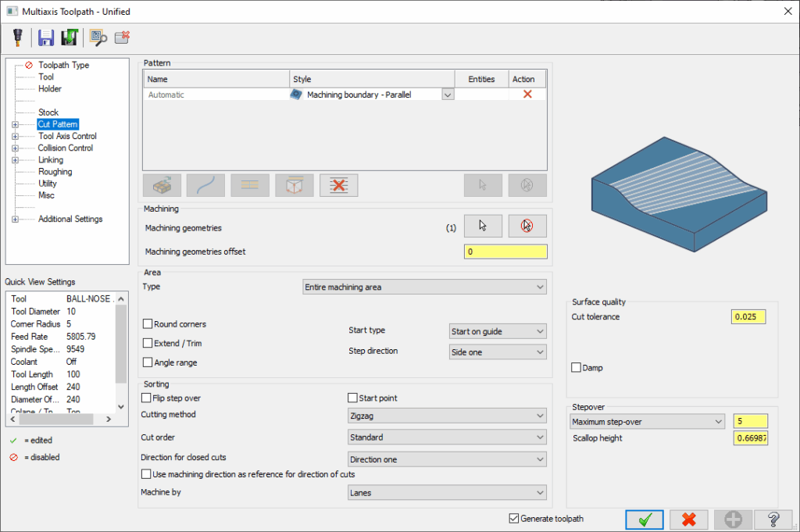Click the tool library icon in toolbar
The height and width of the screenshot is (532, 800).
[x=18, y=37]
